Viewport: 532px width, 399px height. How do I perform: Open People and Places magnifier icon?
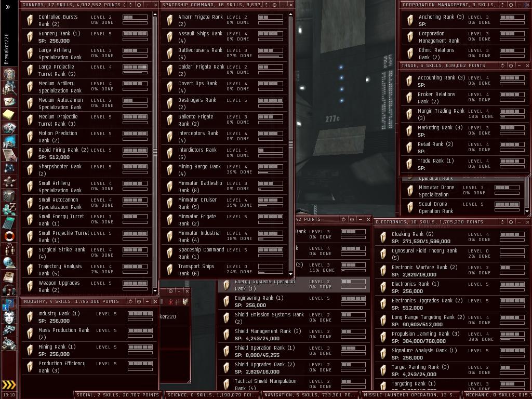tap(9, 88)
